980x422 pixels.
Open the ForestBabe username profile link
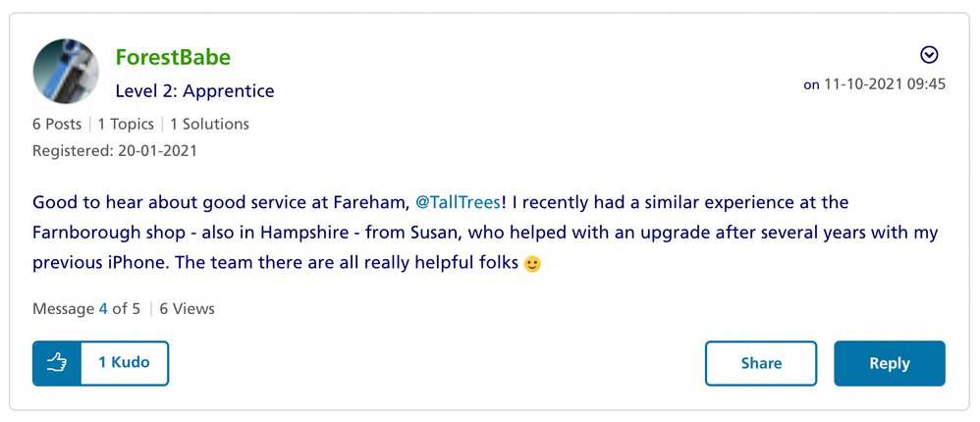[x=173, y=57]
